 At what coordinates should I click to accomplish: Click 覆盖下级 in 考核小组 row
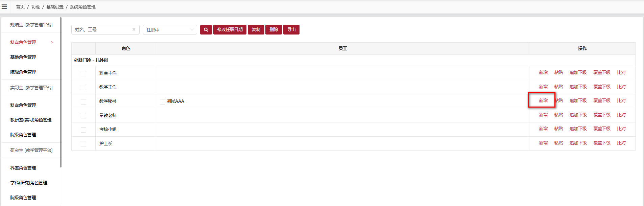click(602, 129)
